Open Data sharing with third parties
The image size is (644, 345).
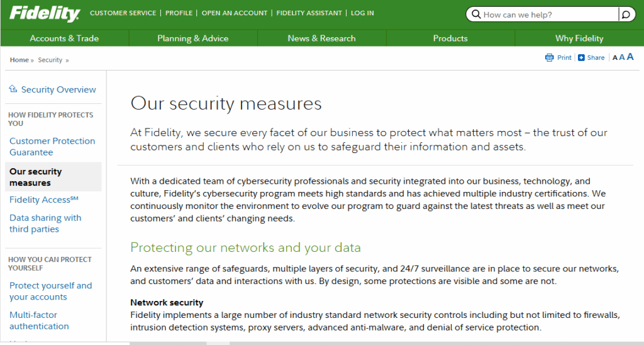coord(45,223)
